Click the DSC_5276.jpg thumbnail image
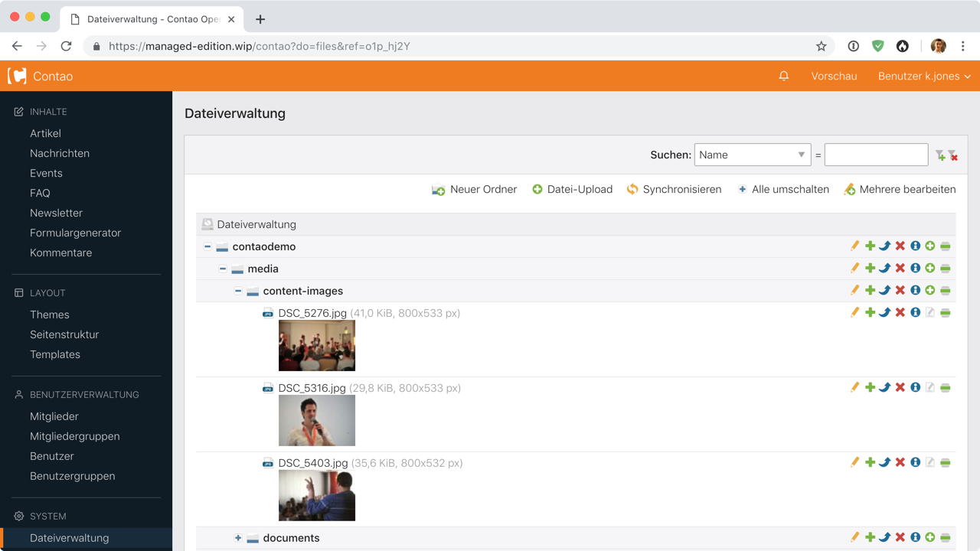Screen dimensions: 980x551 (x=317, y=346)
